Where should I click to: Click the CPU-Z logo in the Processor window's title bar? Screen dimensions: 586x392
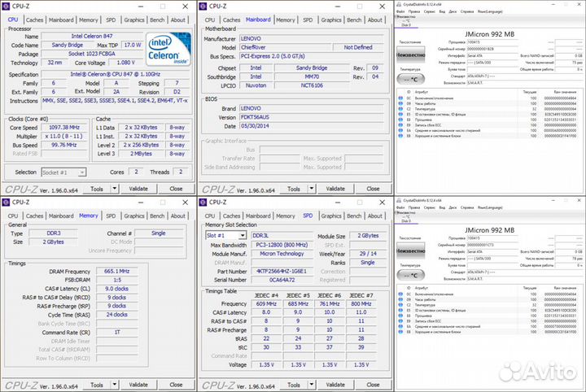point(6,6)
